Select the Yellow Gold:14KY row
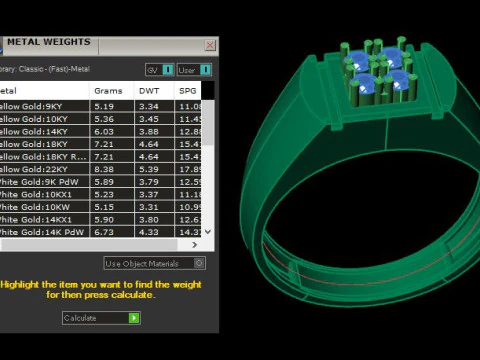The height and width of the screenshot is (360, 480). tap(100, 132)
